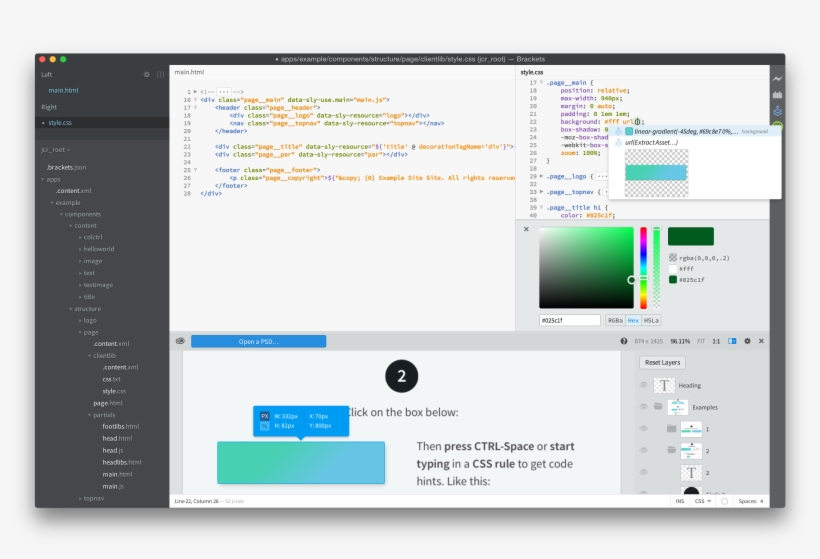Open the Extension Manager brick icon
The image size is (820, 559).
tap(777, 94)
